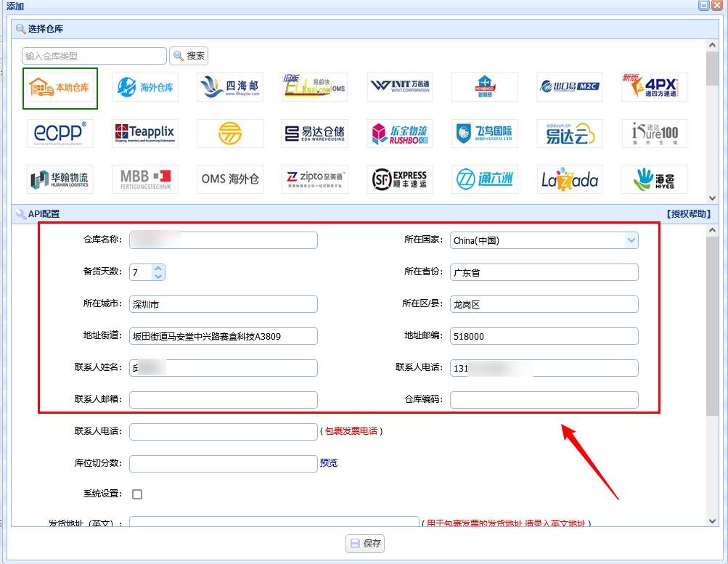728x564 pixels.
Task: Choose the OMS 海外仓 option
Action: point(230,179)
